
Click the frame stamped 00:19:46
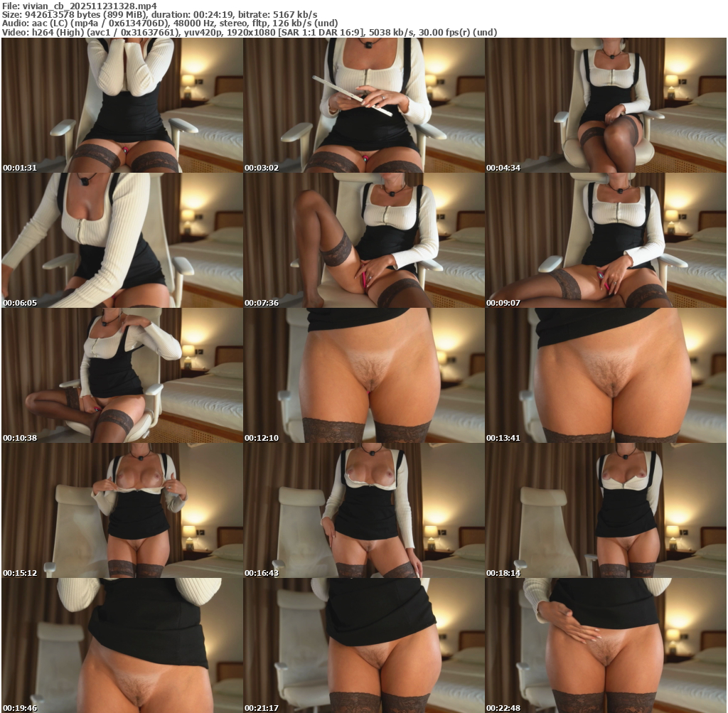(122, 645)
